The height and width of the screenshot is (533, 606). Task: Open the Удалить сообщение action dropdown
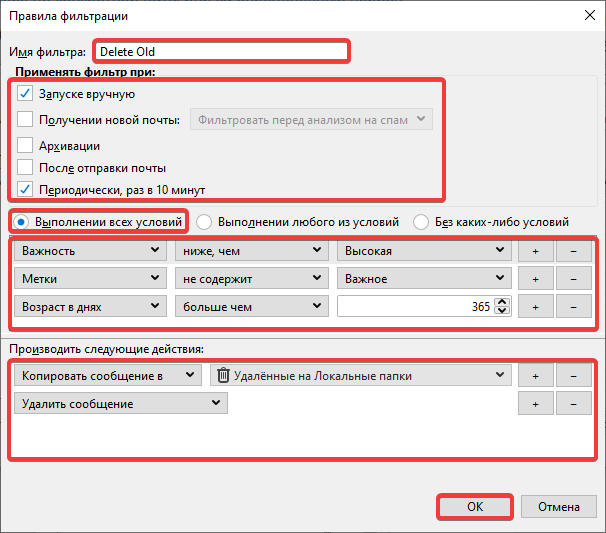[121, 403]
